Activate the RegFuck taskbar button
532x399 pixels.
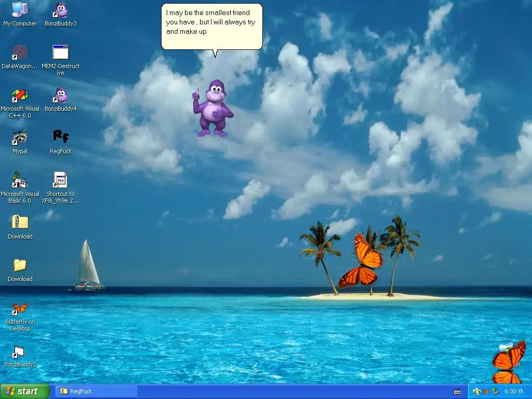pos(97,391)
